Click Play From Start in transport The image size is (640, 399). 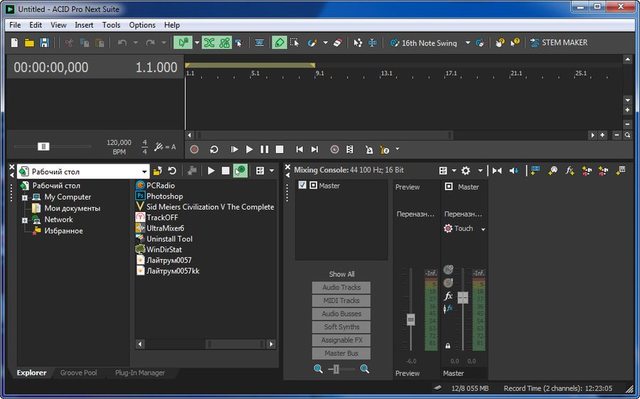(x=234, y=149)
